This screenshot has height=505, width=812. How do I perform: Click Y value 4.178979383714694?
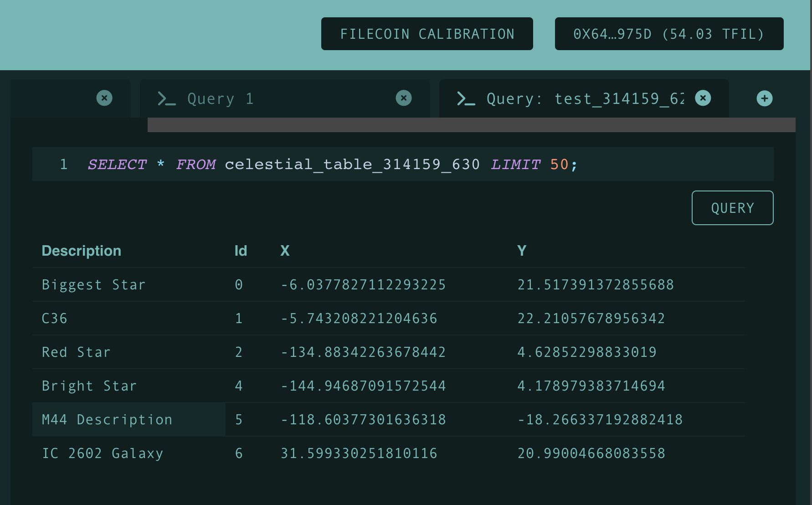coord(591,386)
